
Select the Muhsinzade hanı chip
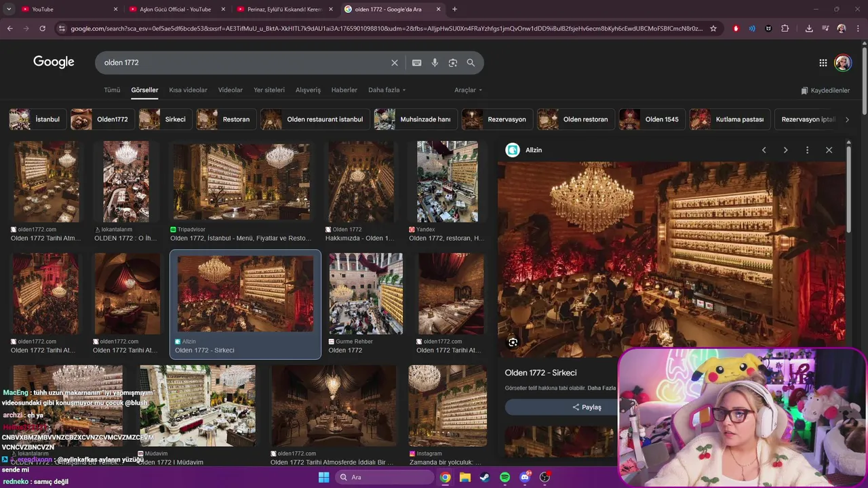click(414, 119)
